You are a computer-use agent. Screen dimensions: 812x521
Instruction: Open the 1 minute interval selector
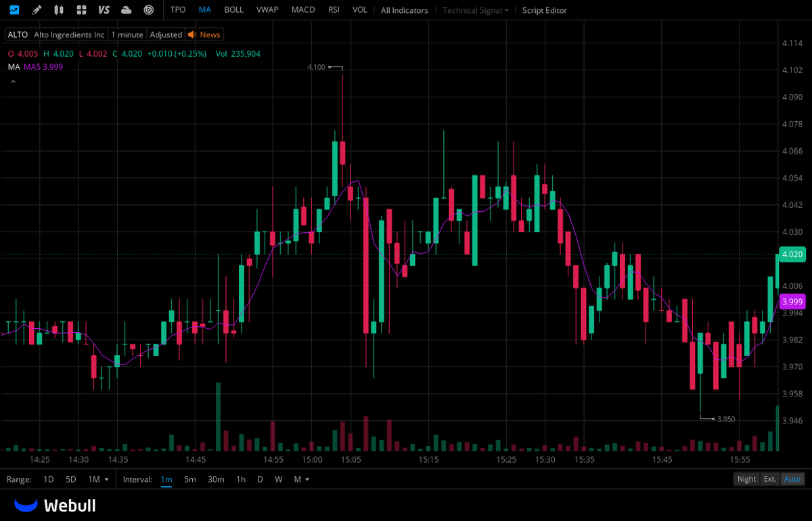click(x=127, y=35)
